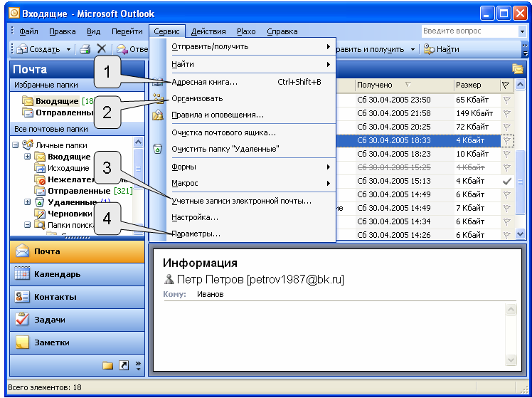Expand the Удаленные tree node
This screenshot has width=532, height=398.
[x=28, y=202]
